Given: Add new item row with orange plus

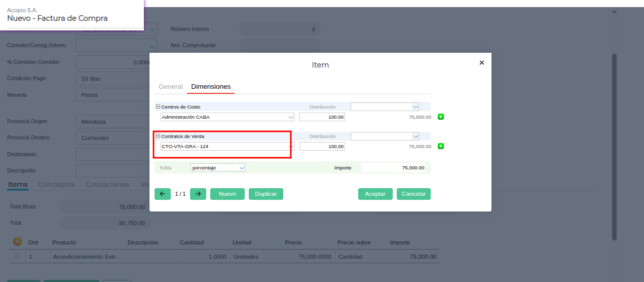Looking at the screenshot, I should click(18, 242).
